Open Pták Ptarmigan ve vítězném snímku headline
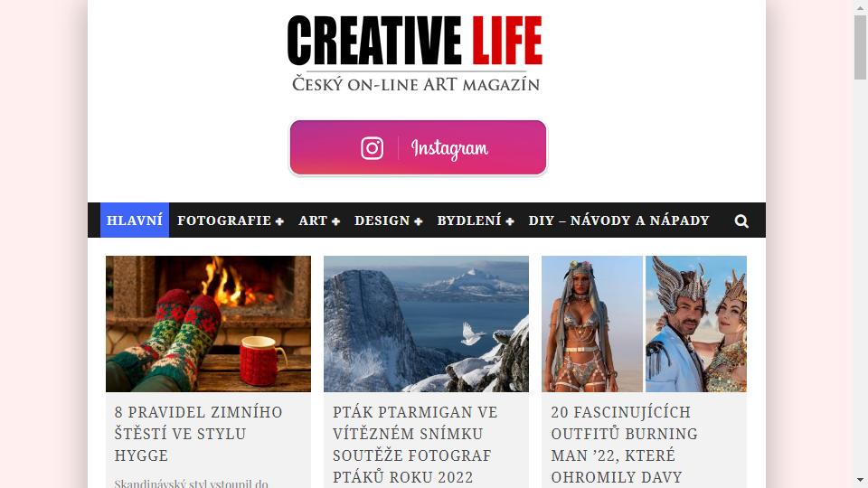 [415, 445]
